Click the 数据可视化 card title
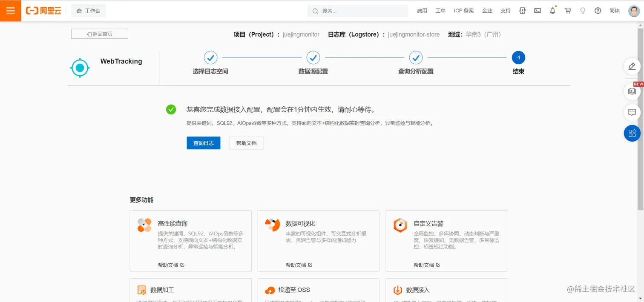 tap(301, 223)
